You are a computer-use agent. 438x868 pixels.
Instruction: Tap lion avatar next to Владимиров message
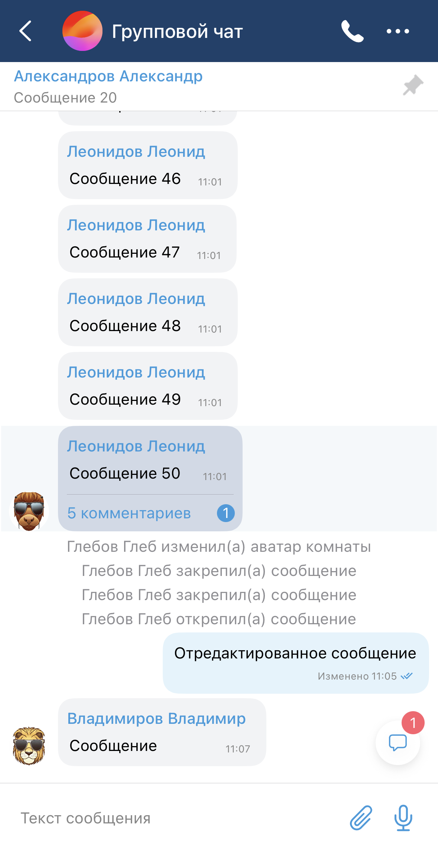(29, 746)
